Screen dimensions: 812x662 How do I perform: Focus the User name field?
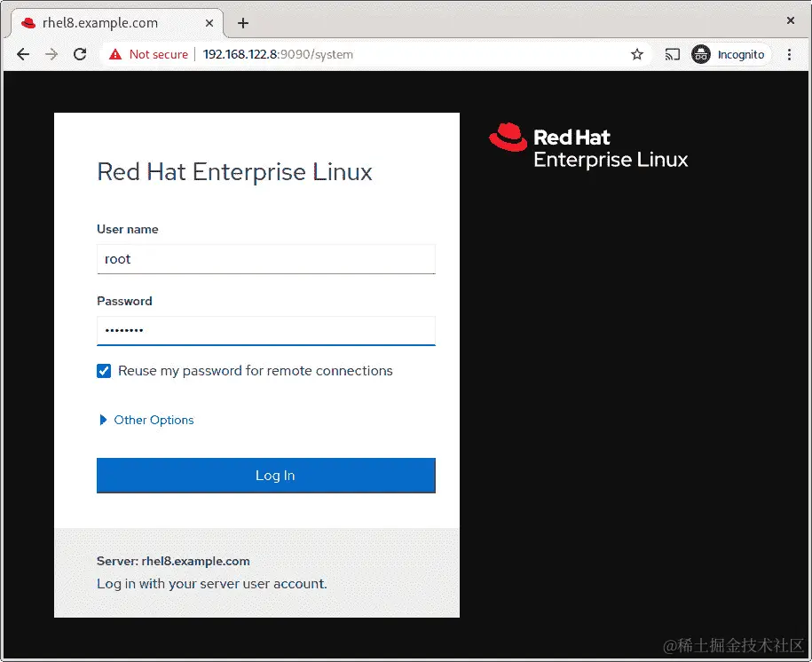point(266,259)
